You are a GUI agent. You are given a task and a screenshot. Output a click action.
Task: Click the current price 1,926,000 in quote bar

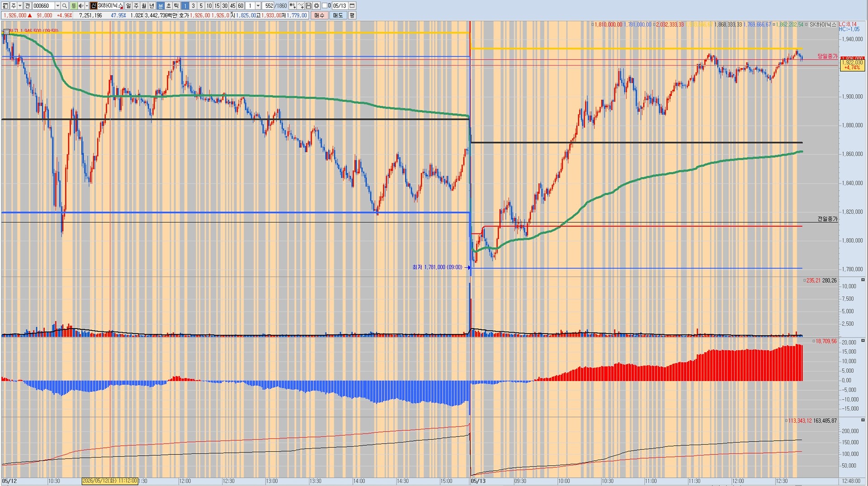pos(15,15)
